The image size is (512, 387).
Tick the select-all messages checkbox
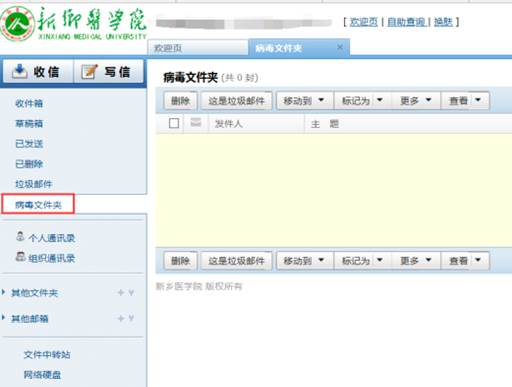coord(174,123)
